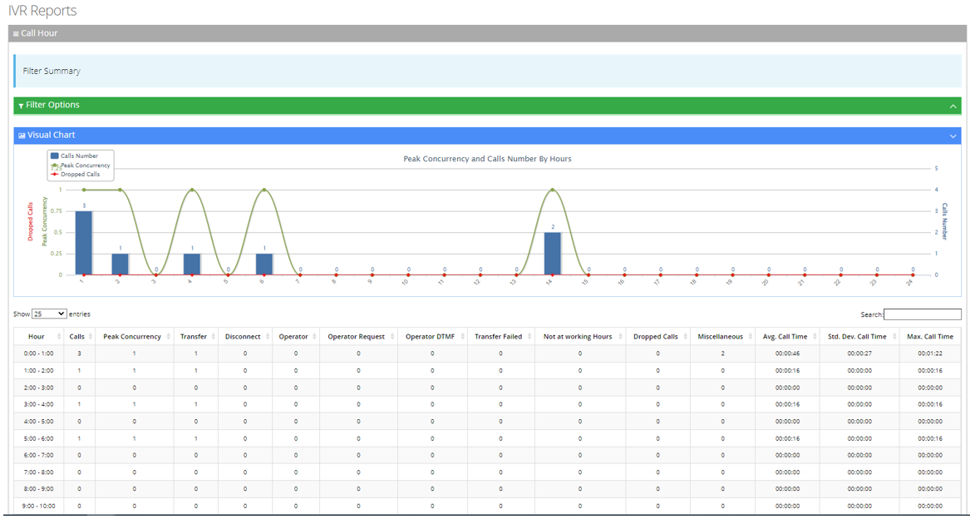Click the funnel icon beside Filter Options
Viewport: 980px width, 524px height.
coord(21,106)
